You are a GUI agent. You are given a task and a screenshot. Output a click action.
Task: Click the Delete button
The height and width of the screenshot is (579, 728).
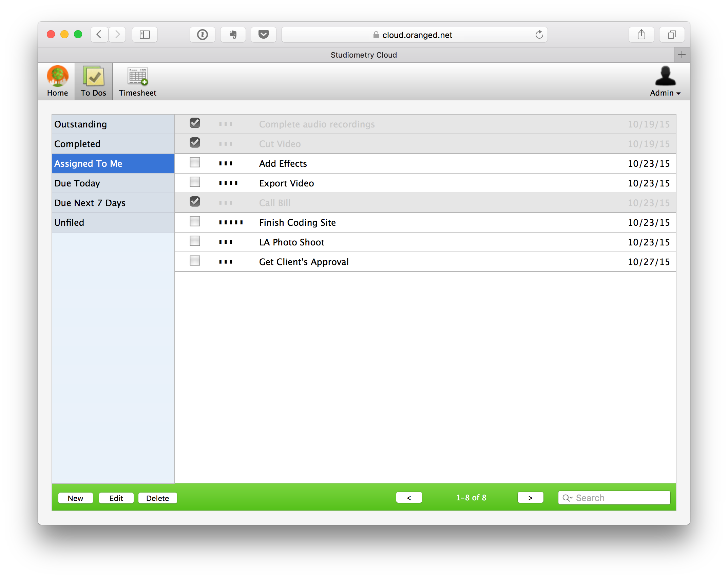[157, 498]
